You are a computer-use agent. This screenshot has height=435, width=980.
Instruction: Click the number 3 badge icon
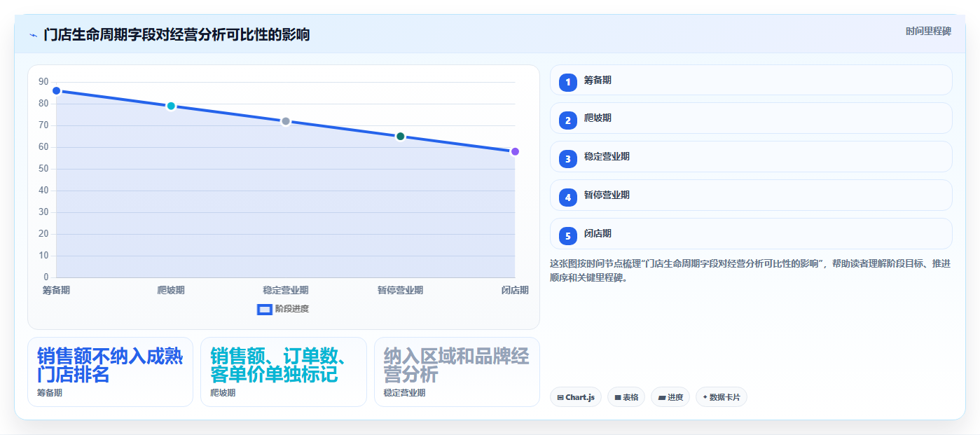click(568, 159)
